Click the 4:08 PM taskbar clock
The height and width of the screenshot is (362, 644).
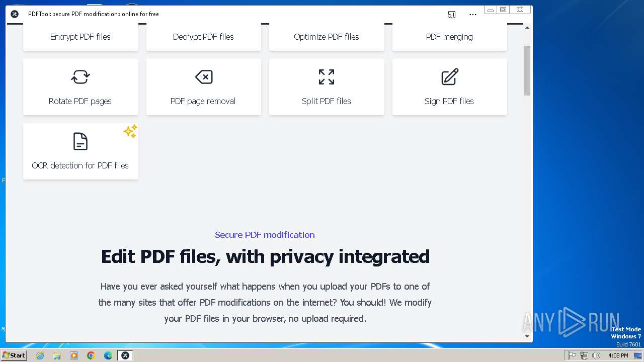pyautogui.click(x=618, y=355)
